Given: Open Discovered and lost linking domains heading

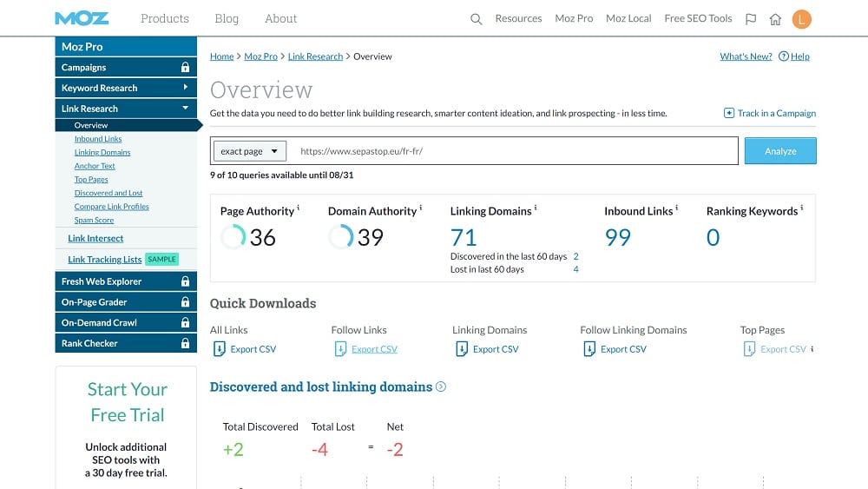Looking at the screenshot, I should point(321,387).
